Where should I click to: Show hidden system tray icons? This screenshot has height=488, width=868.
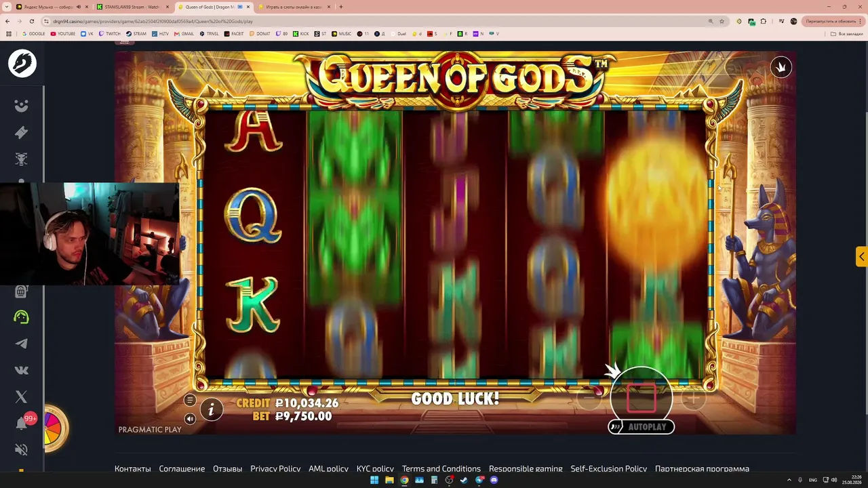789,480
